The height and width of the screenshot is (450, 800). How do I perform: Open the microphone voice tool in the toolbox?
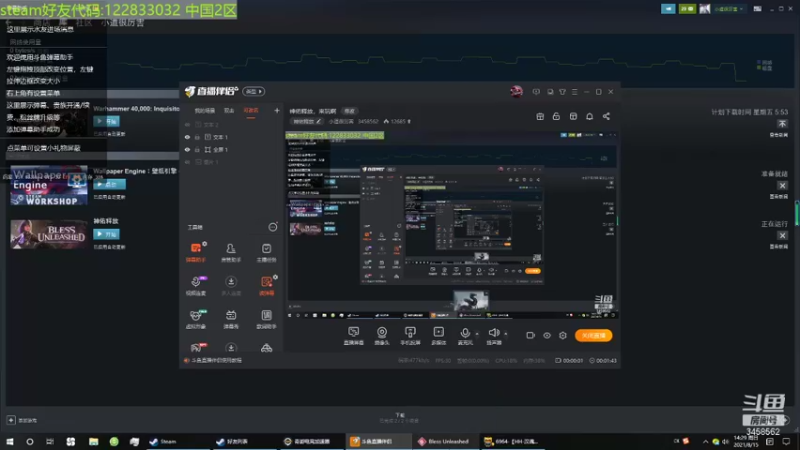195,286
